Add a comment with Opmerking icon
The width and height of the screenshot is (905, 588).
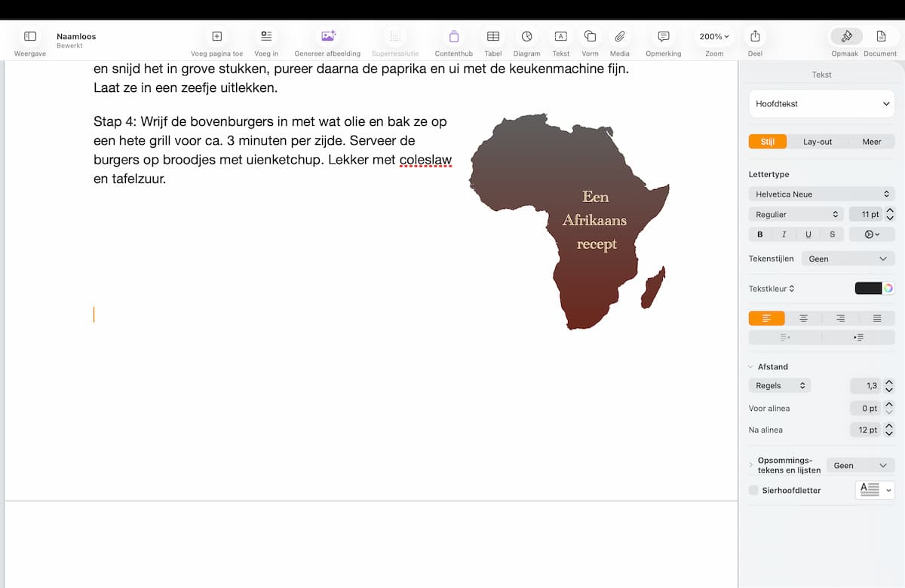(663, 37)
